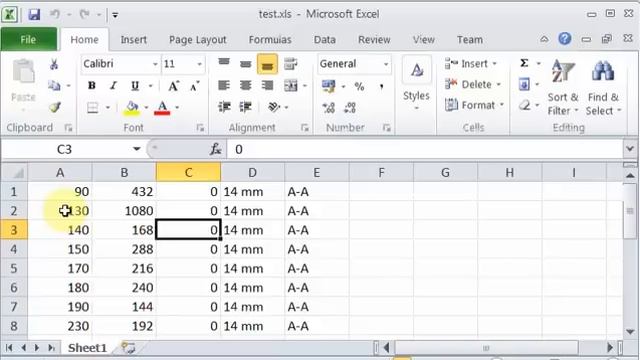Open the General number format dropdown

385,64
